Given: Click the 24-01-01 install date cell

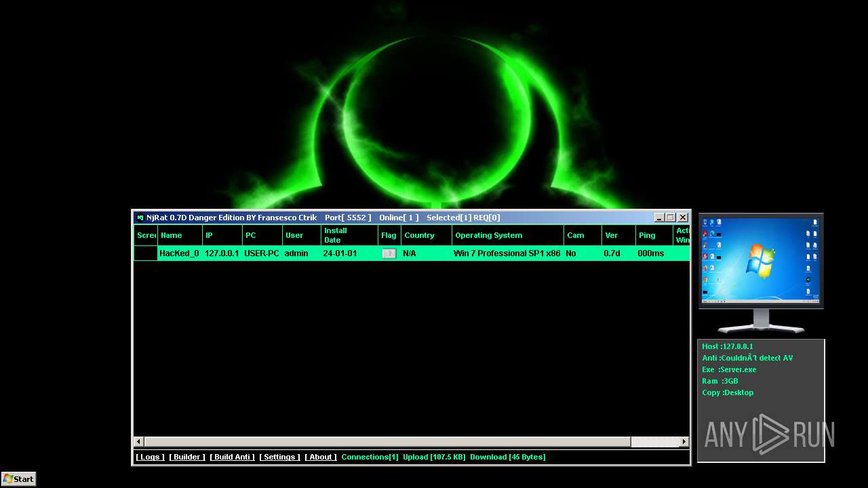Looking at the screenshot, I should tap(340, 253).
